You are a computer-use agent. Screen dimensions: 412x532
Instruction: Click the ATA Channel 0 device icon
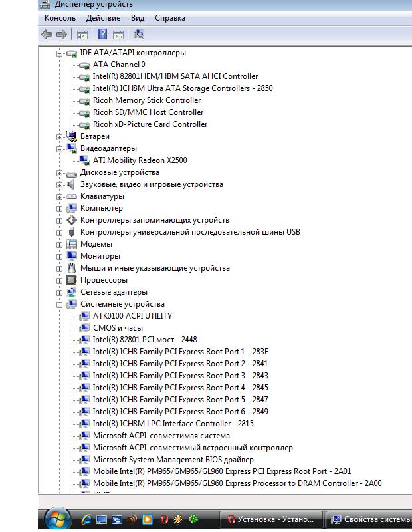tap(84, 65)
